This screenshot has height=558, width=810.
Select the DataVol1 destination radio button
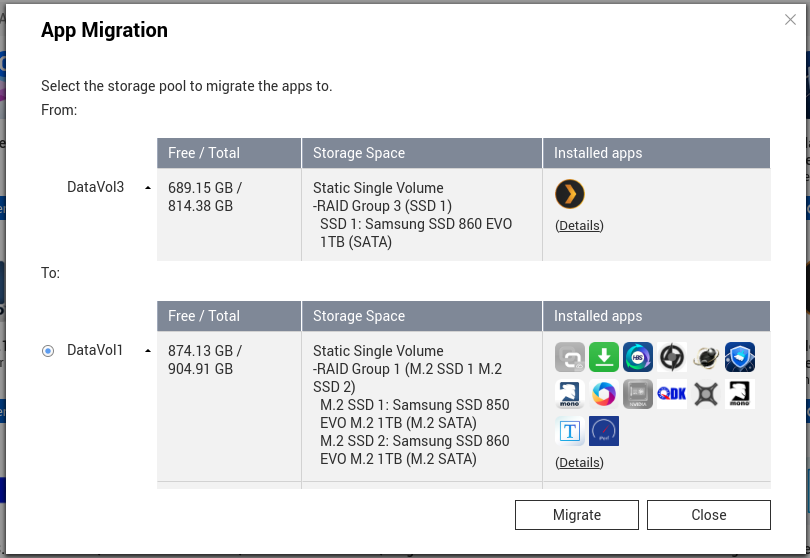[48, 351]
